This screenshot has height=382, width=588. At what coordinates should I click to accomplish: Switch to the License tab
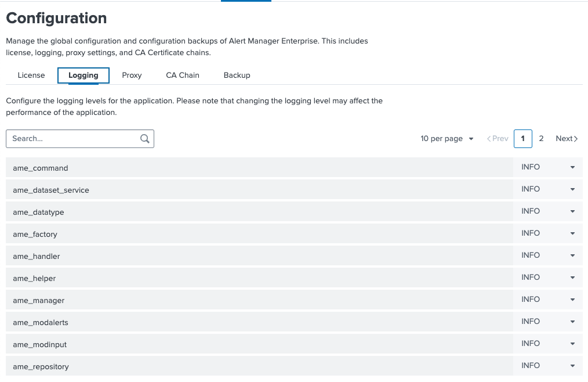coord(31,75)
